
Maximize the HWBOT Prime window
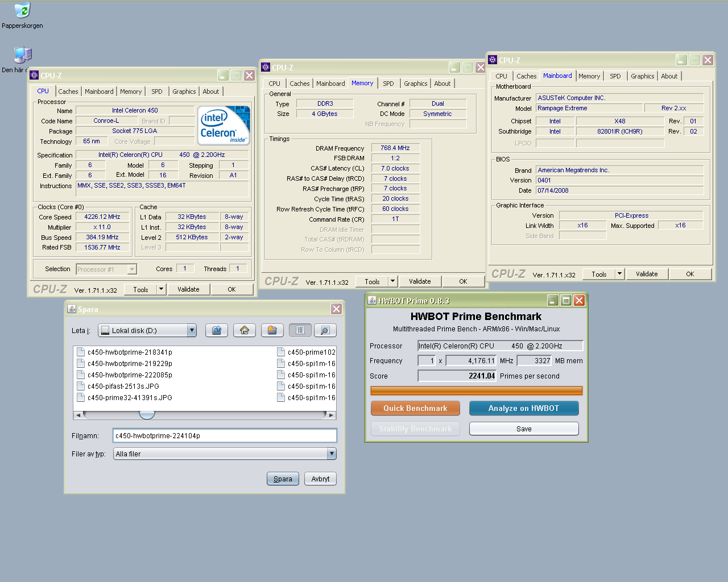point(566,300)
